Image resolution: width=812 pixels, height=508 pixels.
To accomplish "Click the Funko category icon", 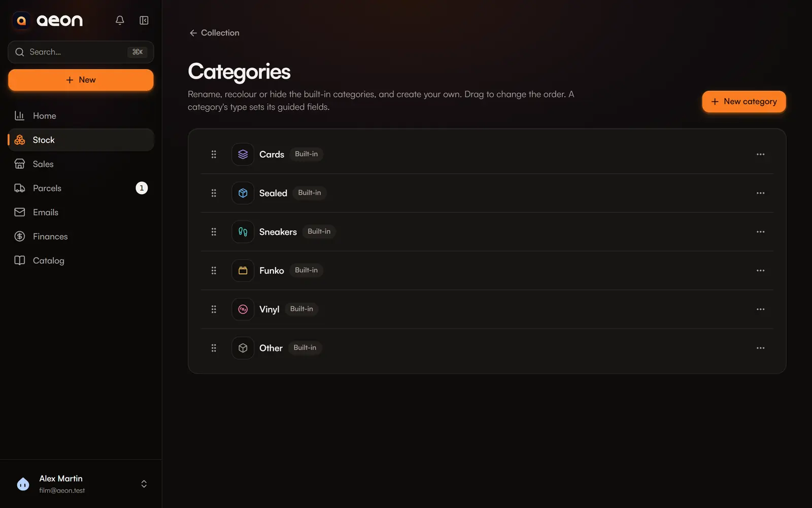I will pyautogui.click(x=243, y=271).
